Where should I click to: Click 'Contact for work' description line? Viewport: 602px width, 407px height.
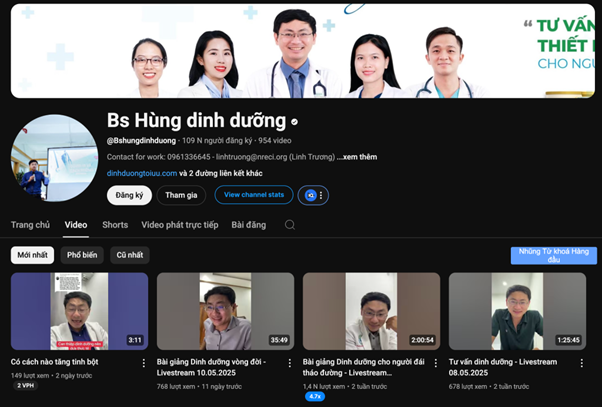click(x=221, y=157)
